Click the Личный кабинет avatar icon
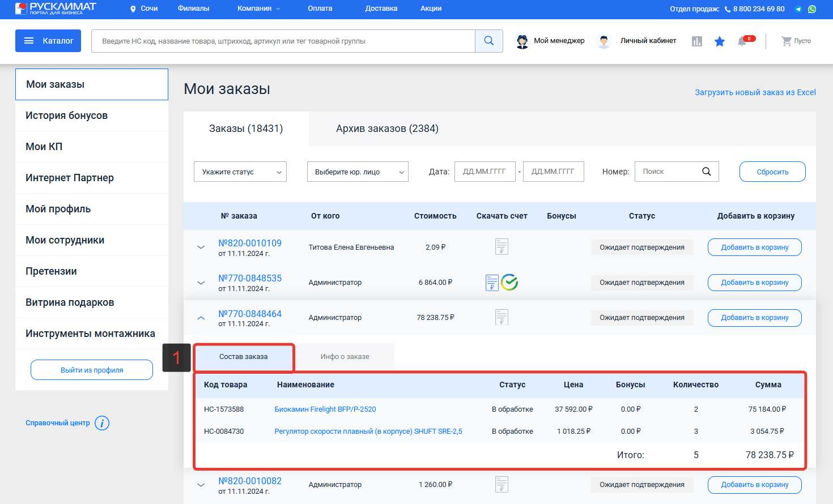The height and width of the screenshot is (504, 833). point(604,41)
